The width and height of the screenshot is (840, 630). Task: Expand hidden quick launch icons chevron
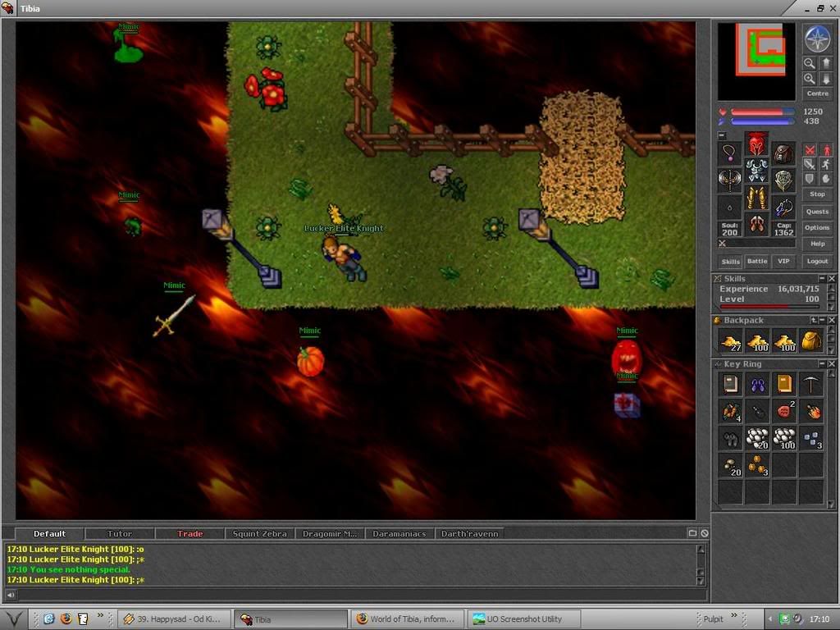tap(100, 615)
